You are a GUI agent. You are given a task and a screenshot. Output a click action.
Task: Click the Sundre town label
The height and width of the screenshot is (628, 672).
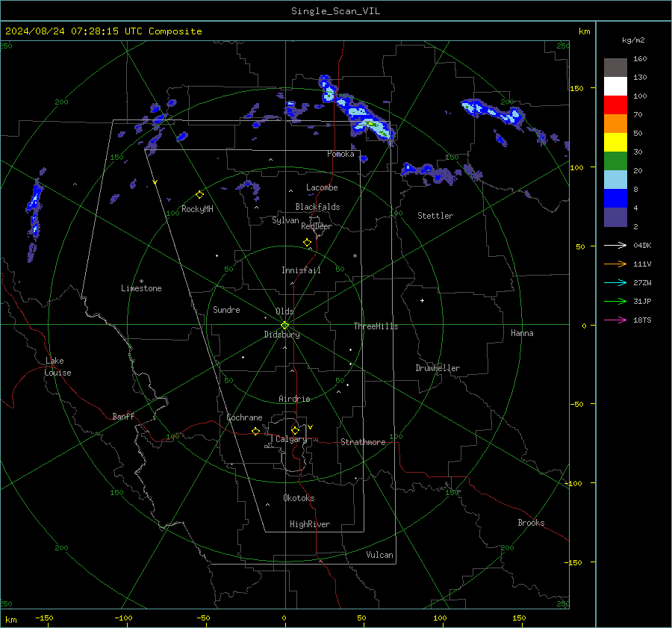point(226,309)
